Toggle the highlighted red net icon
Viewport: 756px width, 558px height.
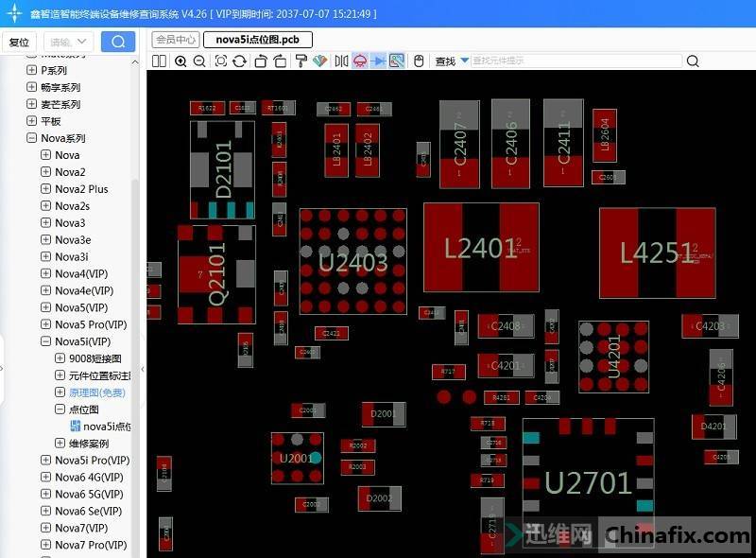[359, 61]
